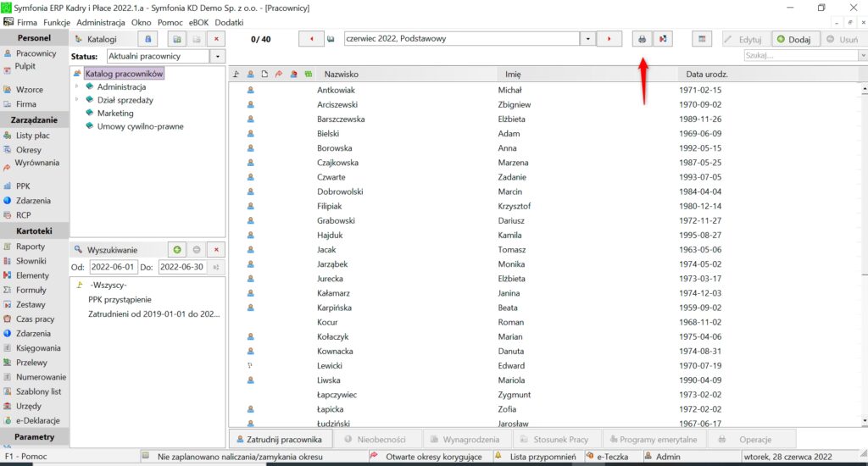
Task: Open the Status dropdown for Aktualni pracownicy
Action: (218, 56)
